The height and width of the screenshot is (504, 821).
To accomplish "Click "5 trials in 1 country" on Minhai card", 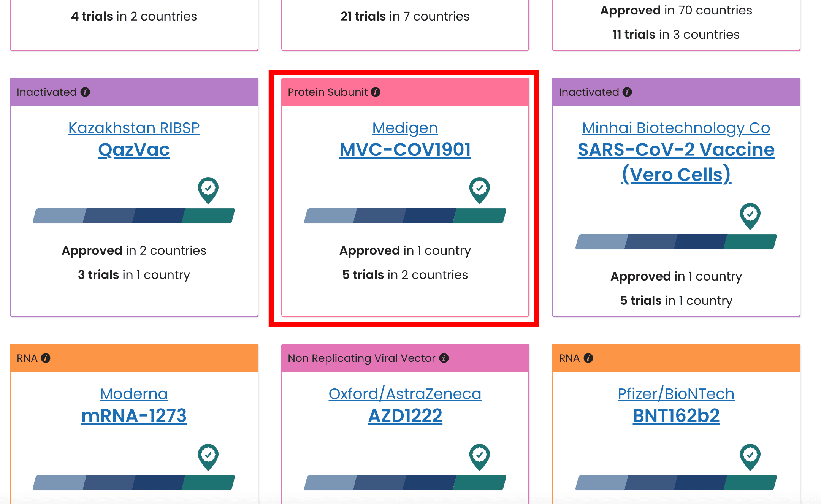I will pyautogui.click(x=676, y=301).
